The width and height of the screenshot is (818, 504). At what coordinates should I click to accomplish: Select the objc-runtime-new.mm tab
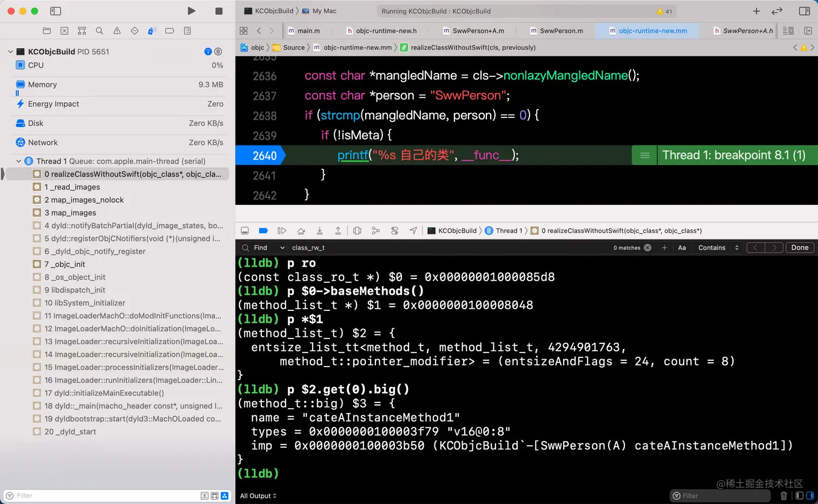click(x=648, y=31)
